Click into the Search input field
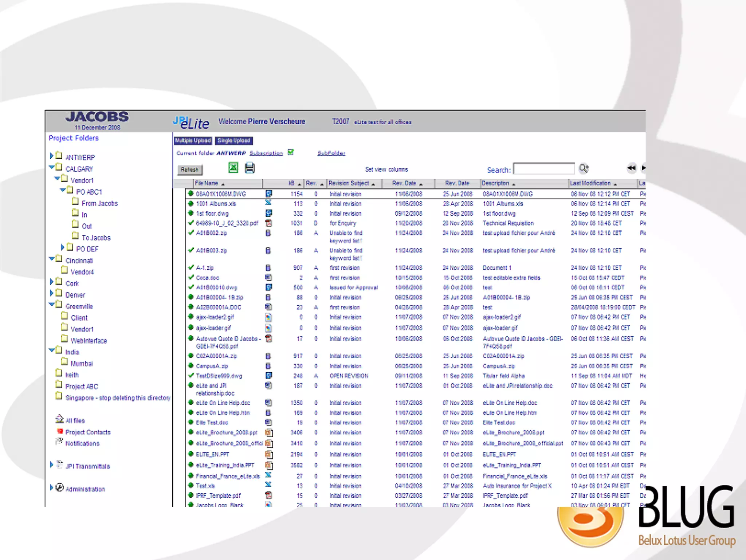 (544, 169)
